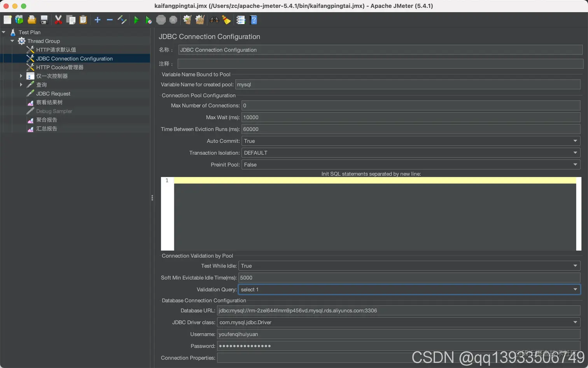
Task: Start the test with green play icon
Action: (x=136, y=20)
